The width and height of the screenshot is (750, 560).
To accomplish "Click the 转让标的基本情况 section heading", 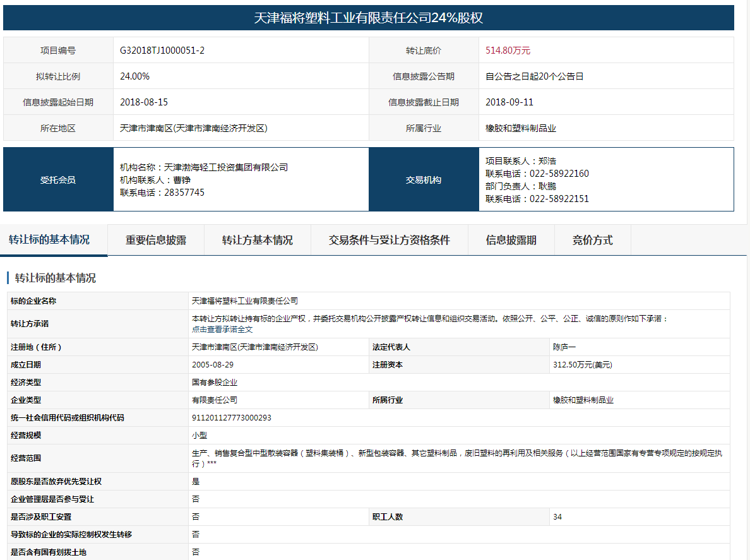I will pyautogui.click(x=56, y=278).
